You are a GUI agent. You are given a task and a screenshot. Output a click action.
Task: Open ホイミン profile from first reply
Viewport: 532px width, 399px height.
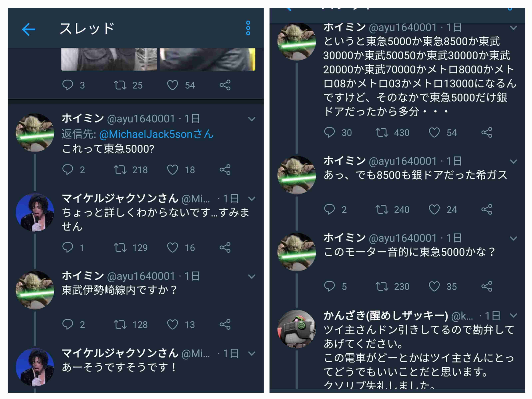coord(35,133)
